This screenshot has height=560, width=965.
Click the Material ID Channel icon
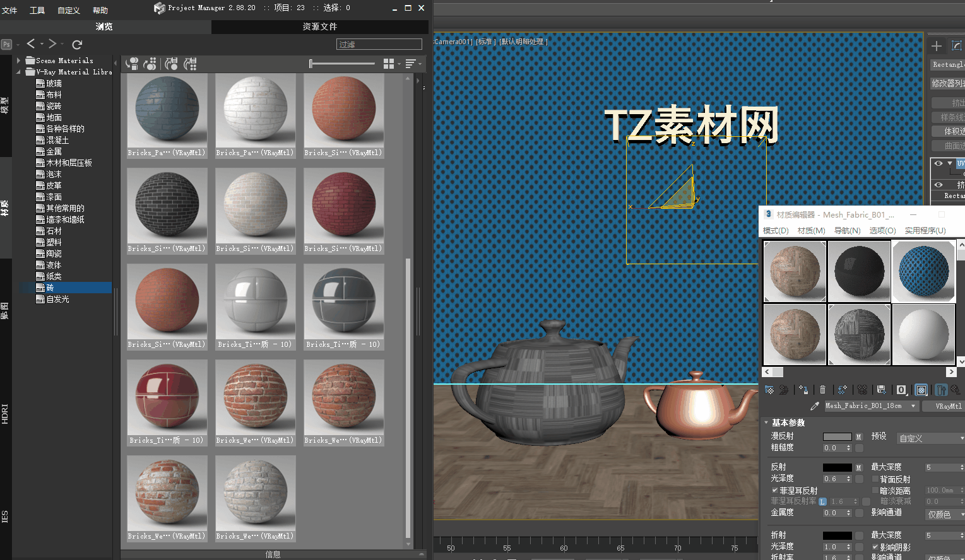pyautogui.click(x=901, y=390)
